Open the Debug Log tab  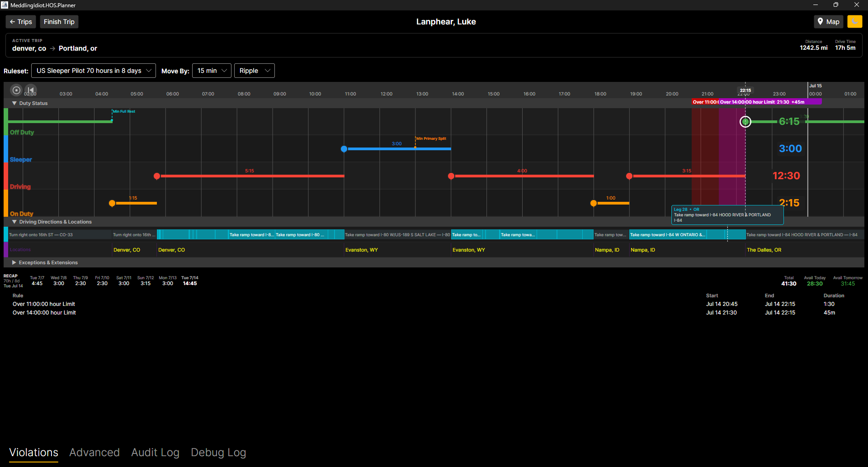coord(218,453)
